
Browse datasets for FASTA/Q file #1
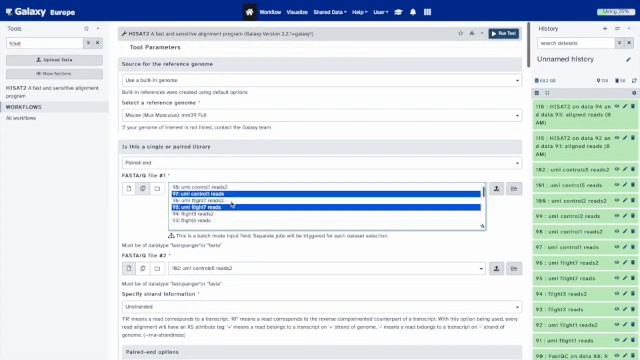[514, 189]
